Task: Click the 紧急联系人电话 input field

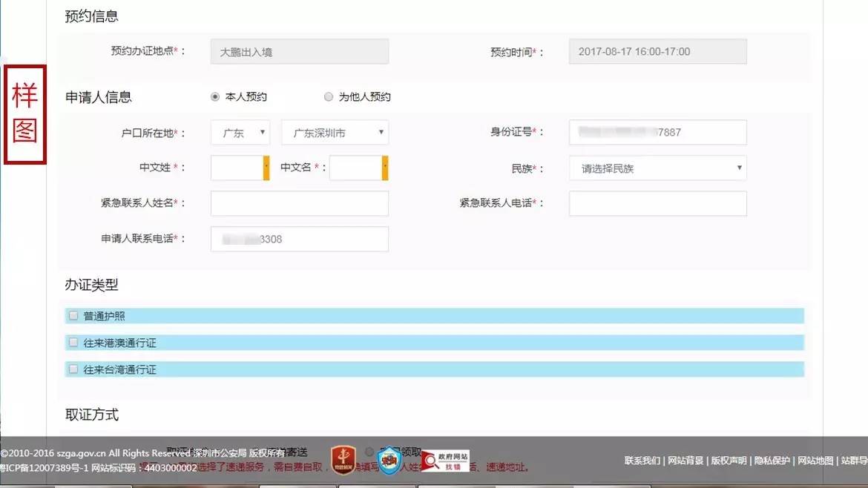Action: [657, 203]
